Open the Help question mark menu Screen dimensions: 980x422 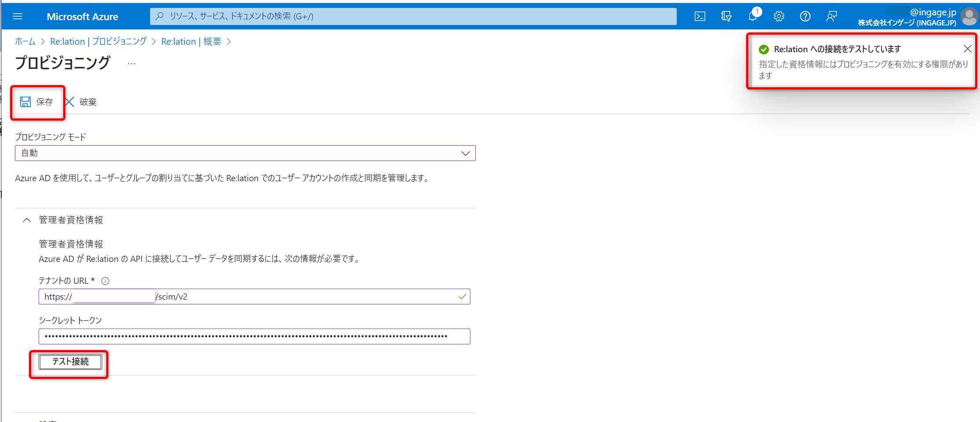[x=805, y=16]
